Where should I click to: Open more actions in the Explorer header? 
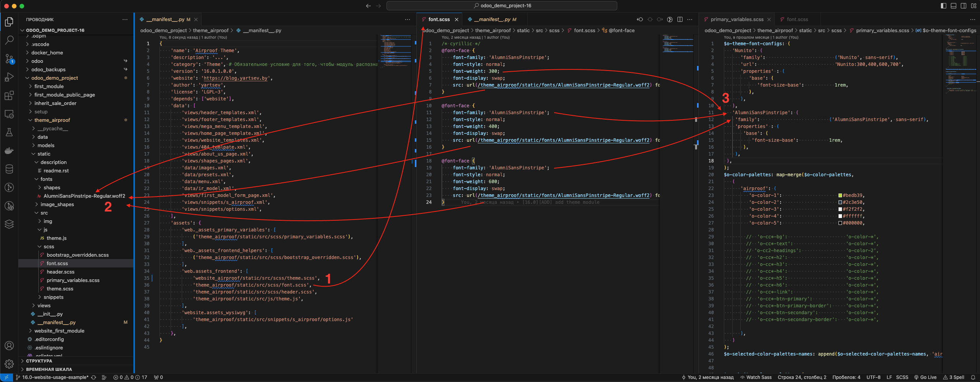point(125,20)
